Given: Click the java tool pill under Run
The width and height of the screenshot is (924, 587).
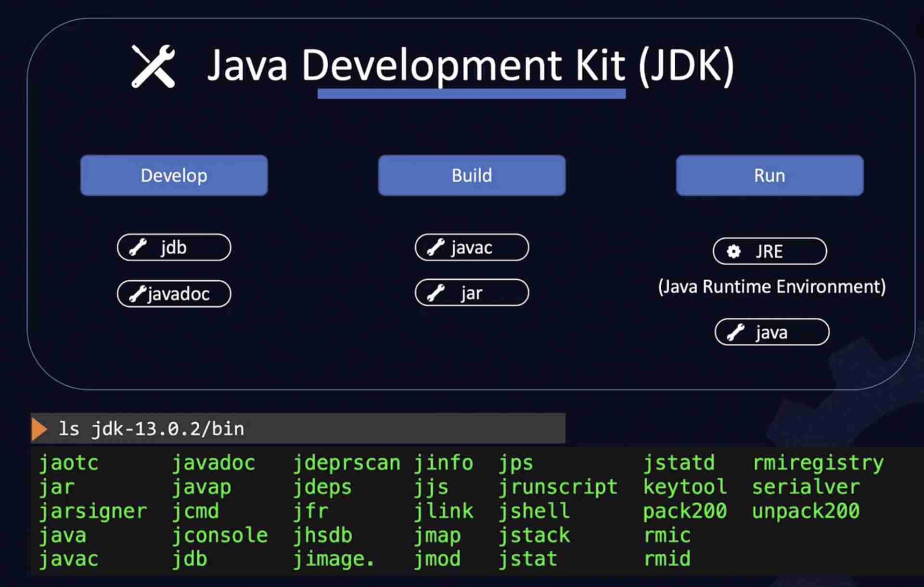Looking at the screenshot, I should point(772,332).
